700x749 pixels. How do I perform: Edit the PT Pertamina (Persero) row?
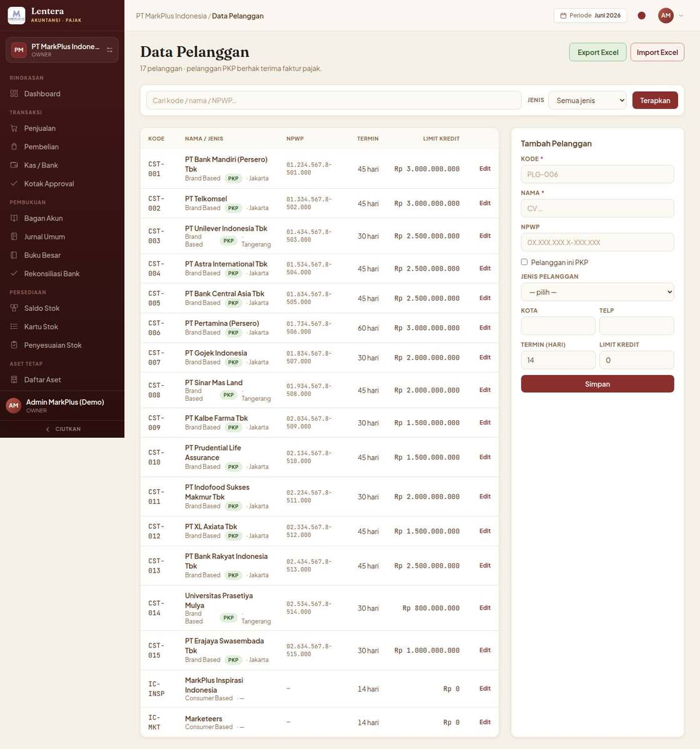(484, 328)
